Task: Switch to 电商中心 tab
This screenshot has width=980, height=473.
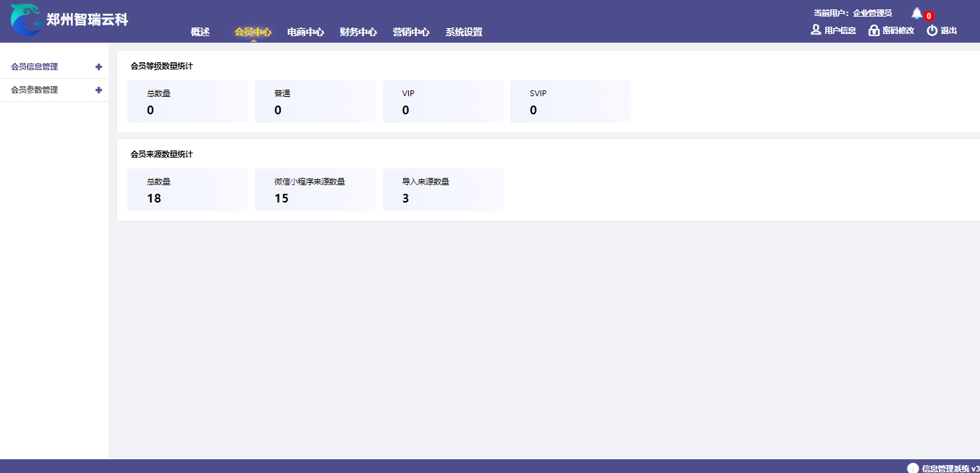Action: point(305,32)
